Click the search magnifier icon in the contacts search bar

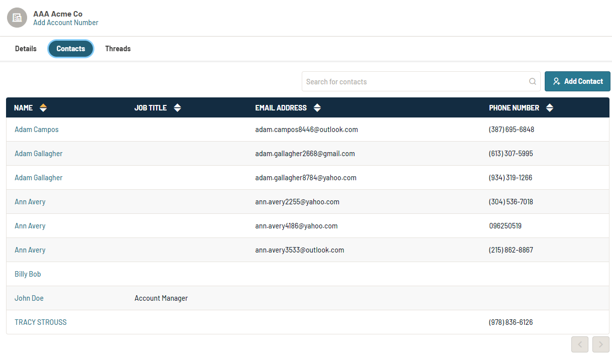pyautogui.click(x=532, y=81)
